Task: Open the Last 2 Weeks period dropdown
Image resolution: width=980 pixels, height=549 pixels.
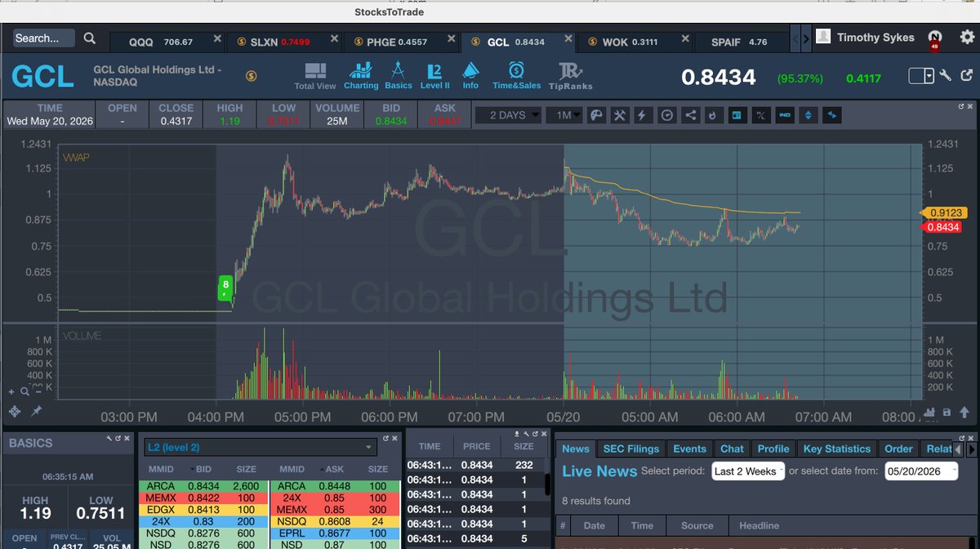Action: pos(748,471)
